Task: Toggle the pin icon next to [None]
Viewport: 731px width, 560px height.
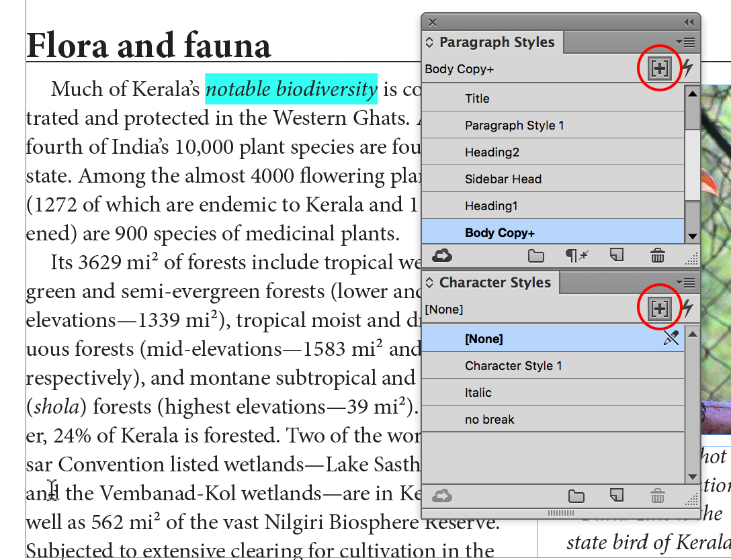Action: [x=671, y=338]
